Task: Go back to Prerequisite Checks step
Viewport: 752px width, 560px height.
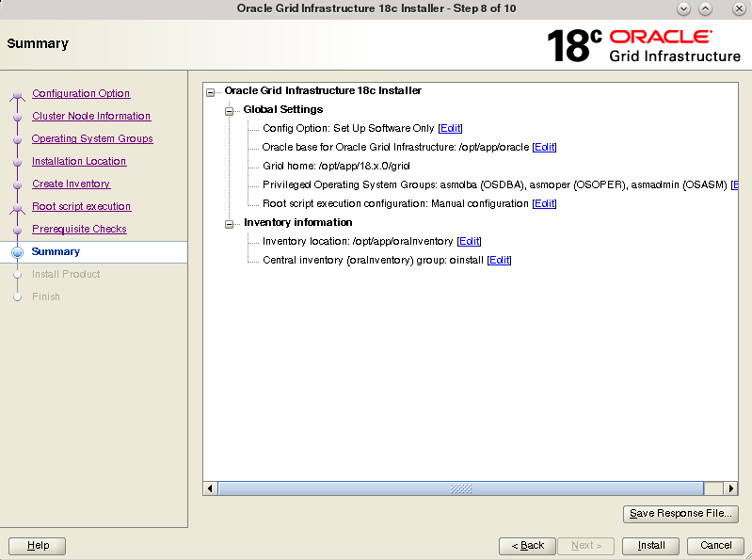Action: tap(79, 229)
